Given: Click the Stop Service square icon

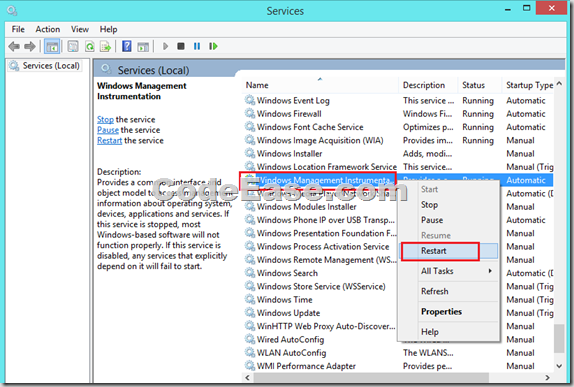Looking at the screenshot, I should [181, 46].
